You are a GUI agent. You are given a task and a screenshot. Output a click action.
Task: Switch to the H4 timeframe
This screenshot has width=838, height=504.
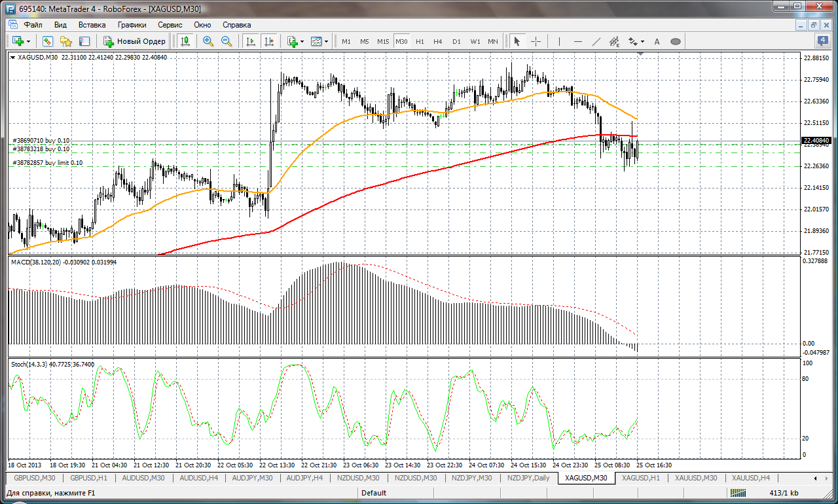click(x=437, y=41)
